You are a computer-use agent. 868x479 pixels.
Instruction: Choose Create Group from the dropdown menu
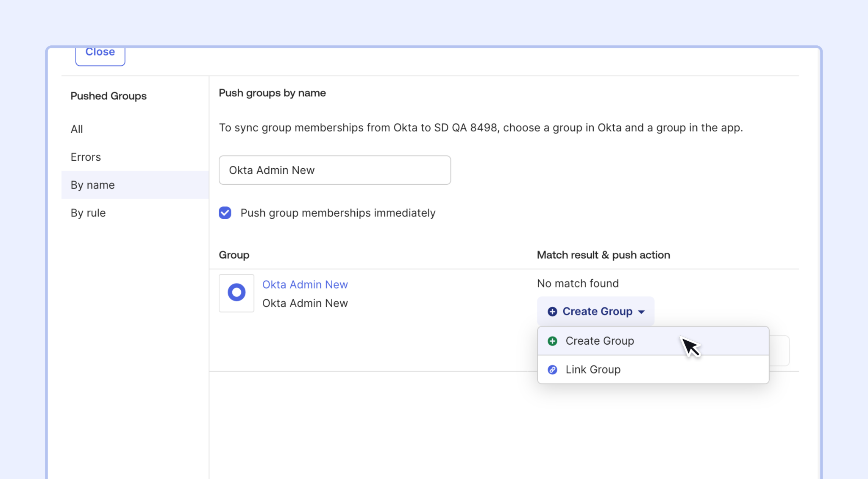pyautogui.click(x=653, y=341)
